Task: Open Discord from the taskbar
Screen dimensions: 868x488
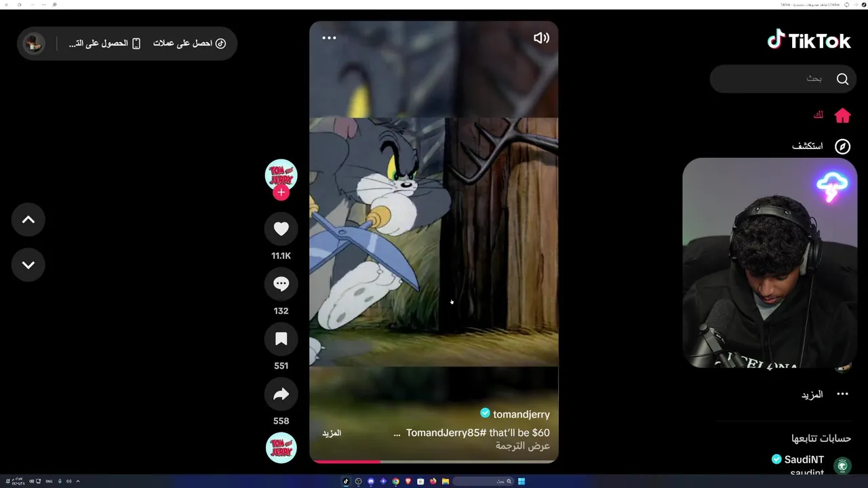Action: [371, 481]
